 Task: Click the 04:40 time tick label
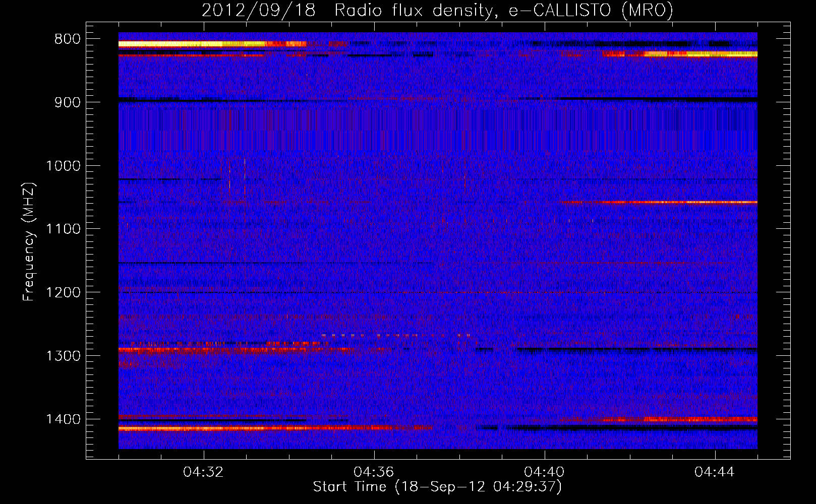click(544, 472)
